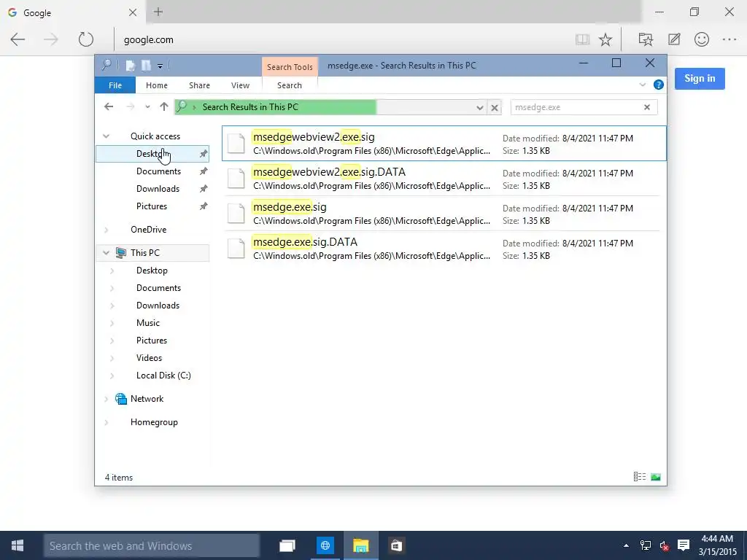This screenshot has width=747, height=560.
Task: Expand Local Disk (C:) node
Action: tap(112, 376)
